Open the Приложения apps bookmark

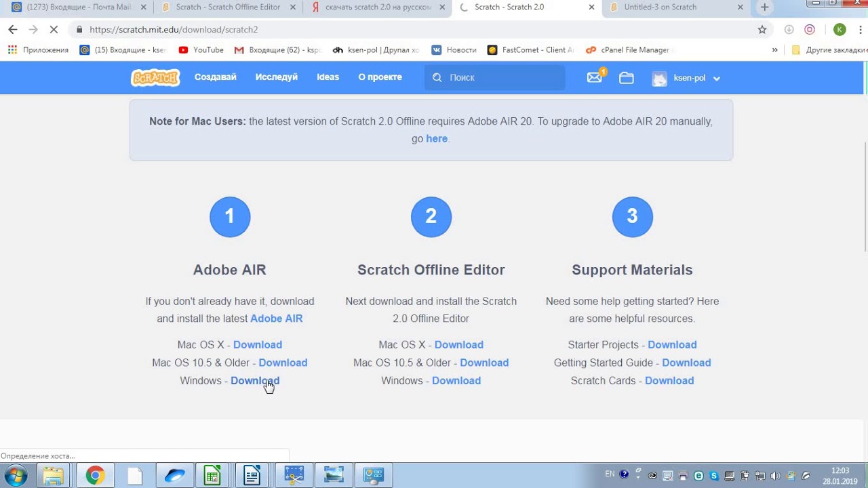[x=38, y=50]
